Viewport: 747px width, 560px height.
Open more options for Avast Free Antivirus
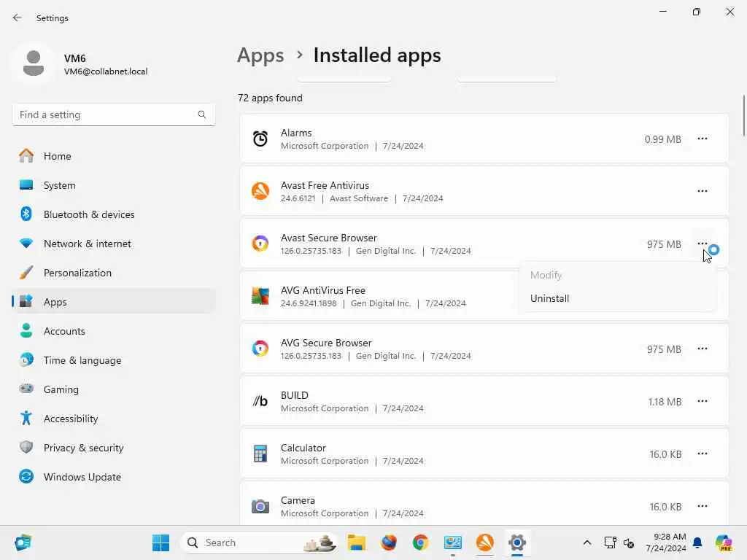(x=703, y=191)
